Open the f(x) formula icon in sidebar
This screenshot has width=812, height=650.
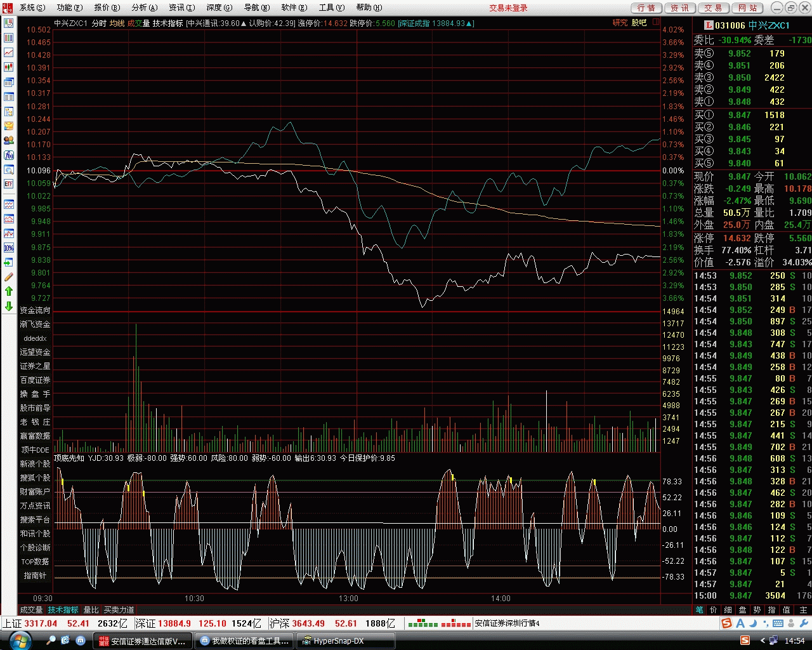click(9, 155)
